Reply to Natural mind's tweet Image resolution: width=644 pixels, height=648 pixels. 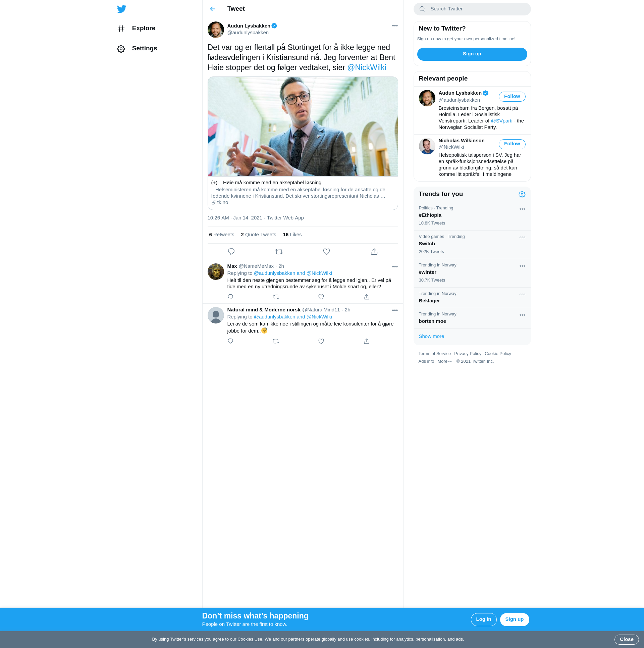[230, 341]
